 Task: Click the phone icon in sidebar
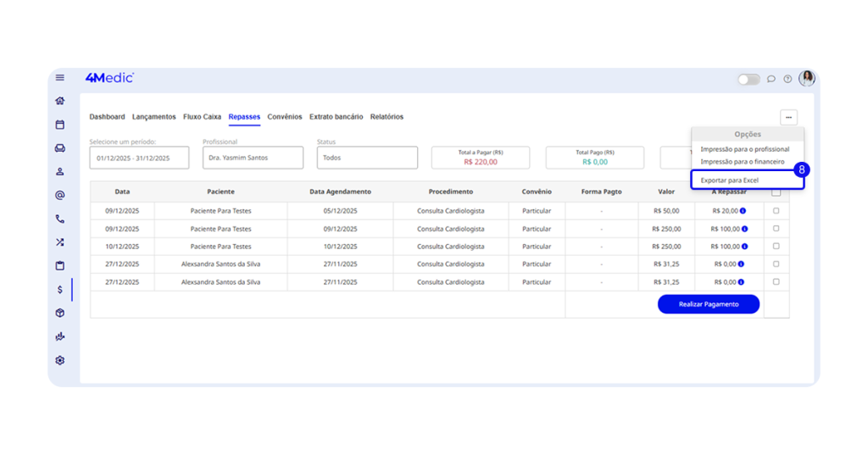tap(60, 219)
